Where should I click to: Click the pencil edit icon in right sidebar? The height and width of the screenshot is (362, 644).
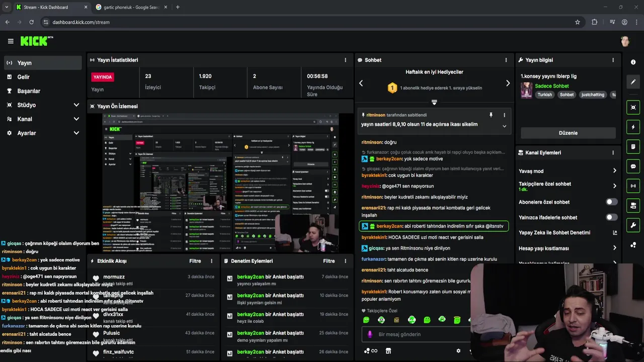[633, 81]
